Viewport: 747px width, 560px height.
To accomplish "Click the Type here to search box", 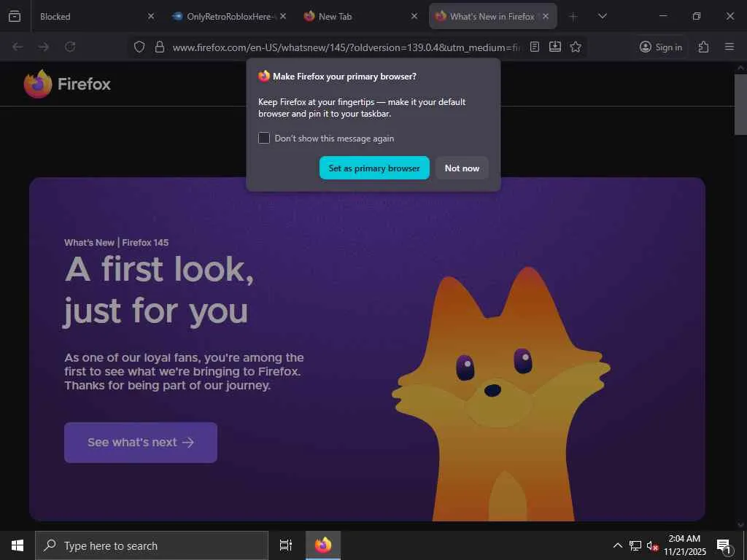I will point(152,545).
